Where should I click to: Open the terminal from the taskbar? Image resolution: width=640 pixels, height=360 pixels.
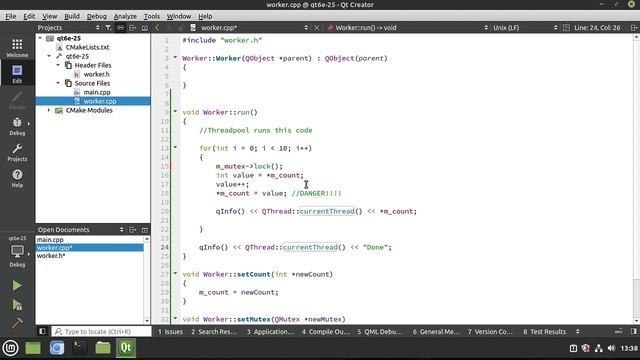point(79,348)
